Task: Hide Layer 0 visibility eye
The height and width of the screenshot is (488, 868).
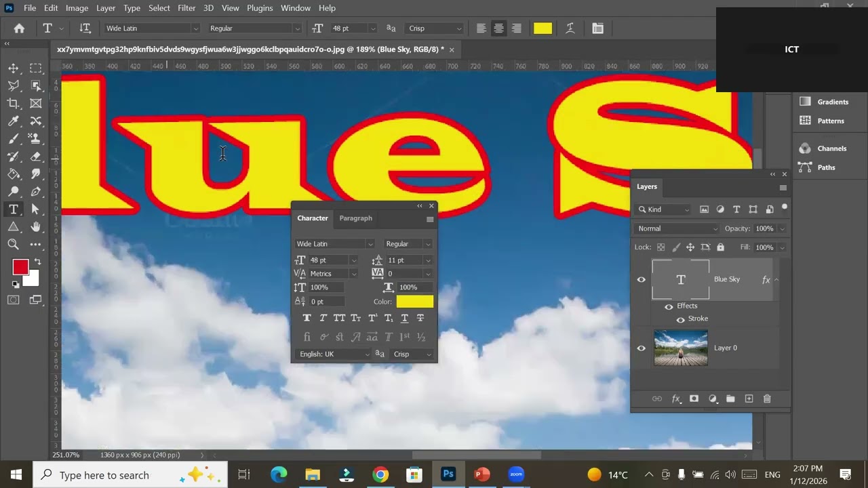Action: point(641,348)
